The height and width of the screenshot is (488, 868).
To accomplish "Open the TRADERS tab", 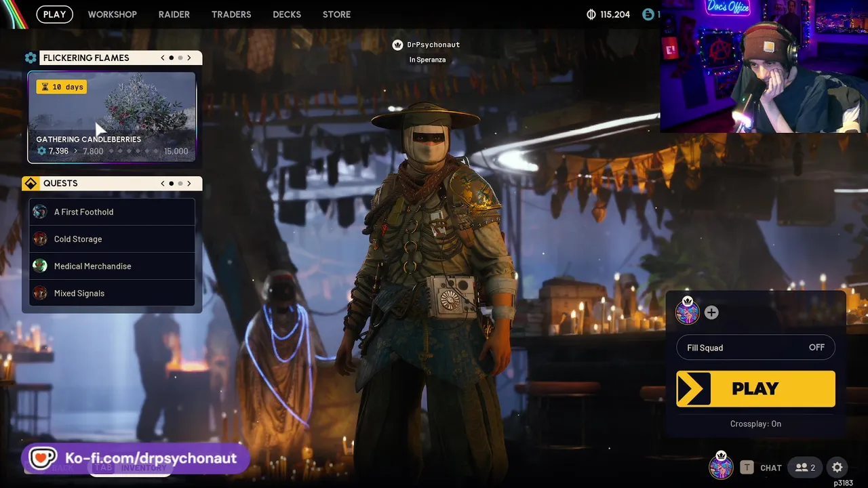I will [x=231, y=14].
